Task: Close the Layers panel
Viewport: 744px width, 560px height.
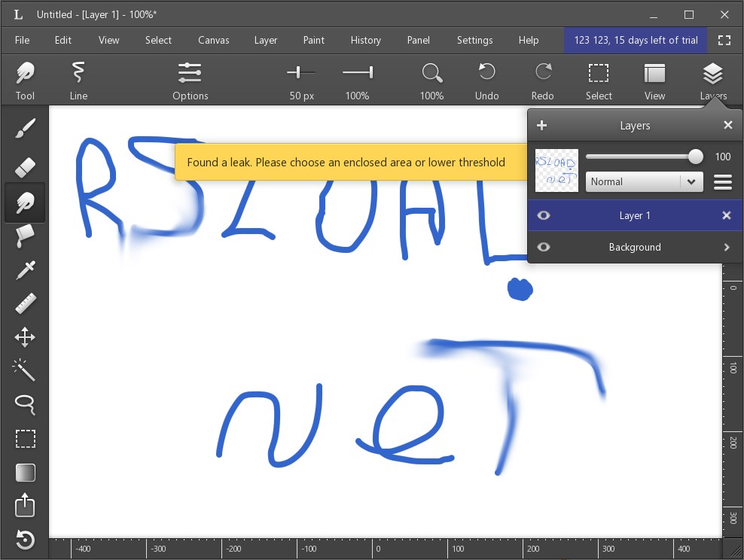Action: (x=728, y=125)
